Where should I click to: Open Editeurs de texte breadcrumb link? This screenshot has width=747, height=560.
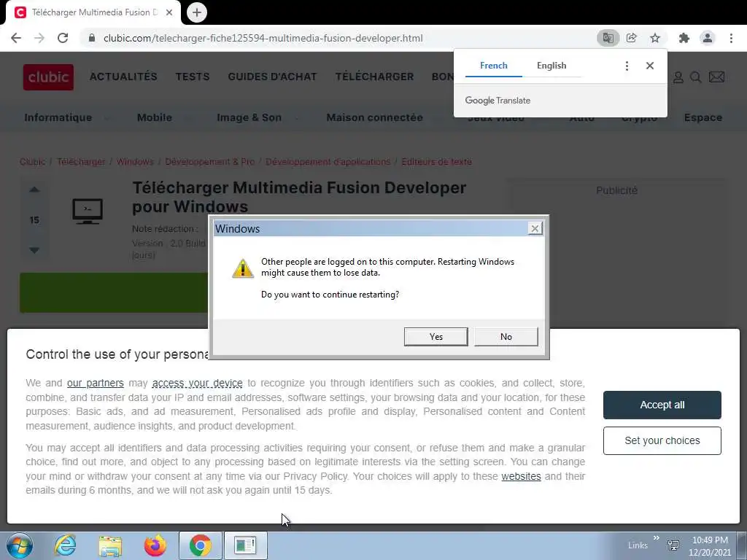pyautogui.click(x=436, y=162)
